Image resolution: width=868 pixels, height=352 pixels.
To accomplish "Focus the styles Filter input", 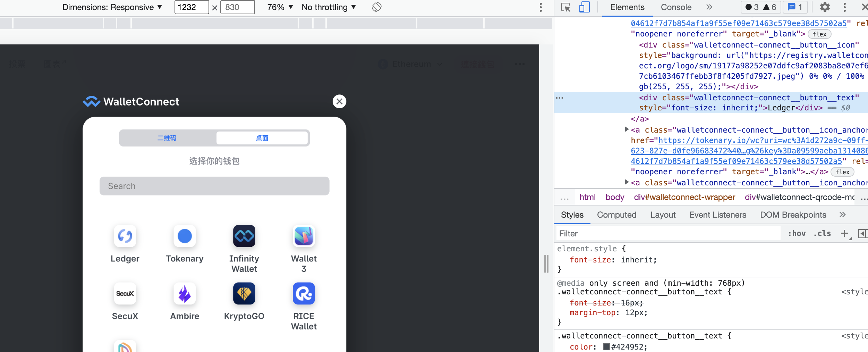I will (x=668, y=234).
